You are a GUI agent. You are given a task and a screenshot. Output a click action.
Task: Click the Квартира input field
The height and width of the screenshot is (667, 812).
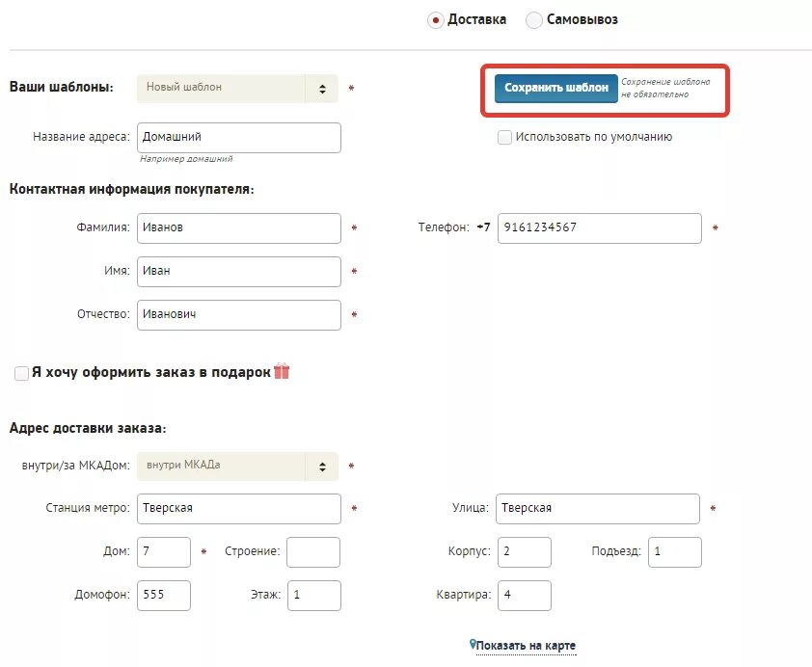click(525, 596)
